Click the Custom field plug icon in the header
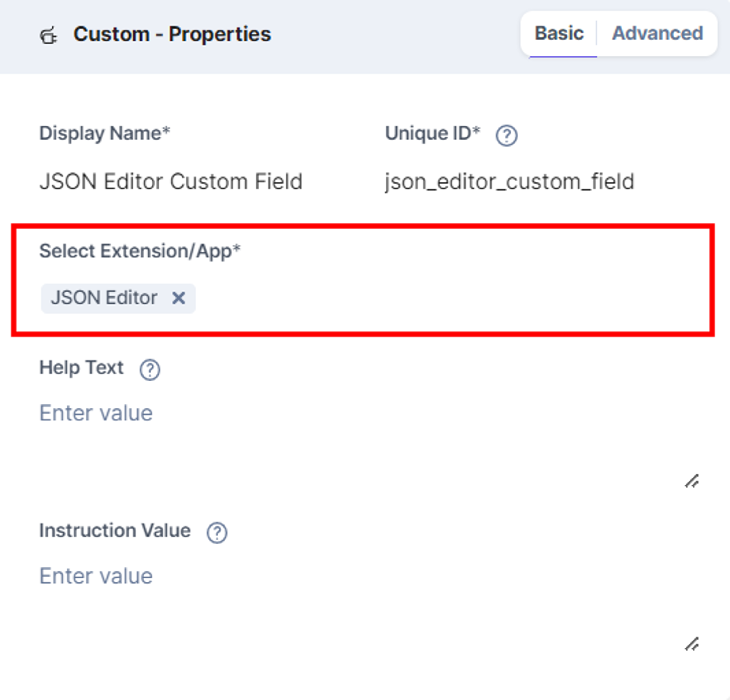 (48, 35)
